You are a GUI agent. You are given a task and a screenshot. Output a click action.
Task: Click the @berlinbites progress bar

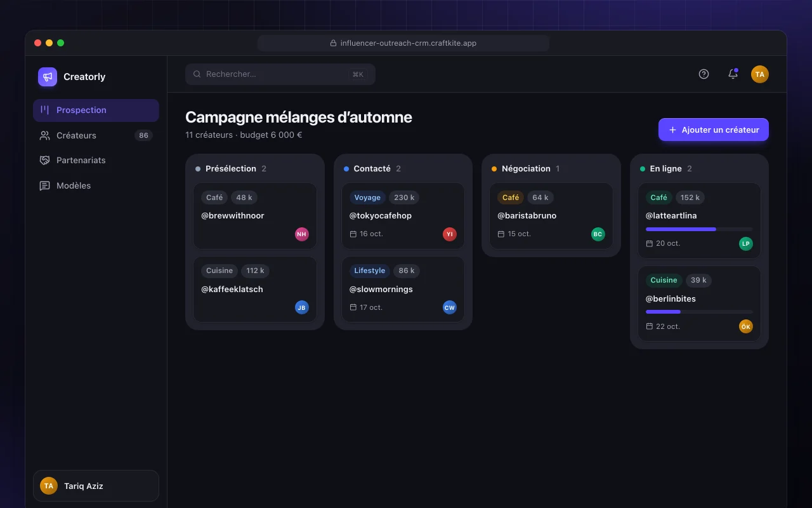[x=699, y=312]
